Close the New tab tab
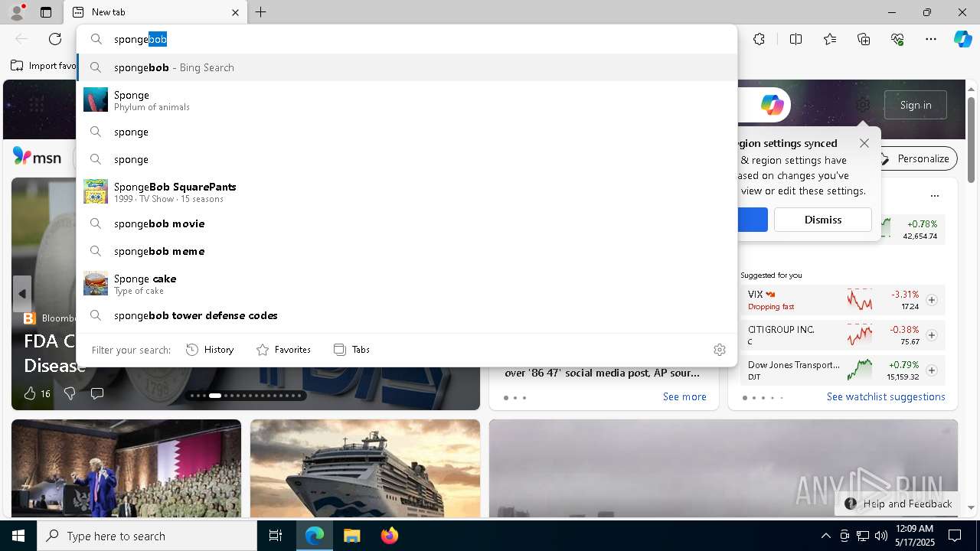Screen dimensions: 980x551 [x=235, y=12]
